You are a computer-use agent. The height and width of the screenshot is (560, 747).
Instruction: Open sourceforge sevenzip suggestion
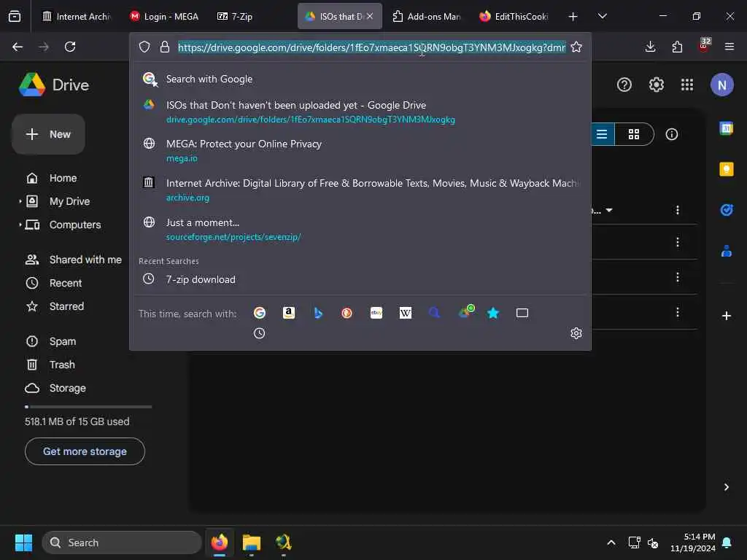tap(360, 228)
